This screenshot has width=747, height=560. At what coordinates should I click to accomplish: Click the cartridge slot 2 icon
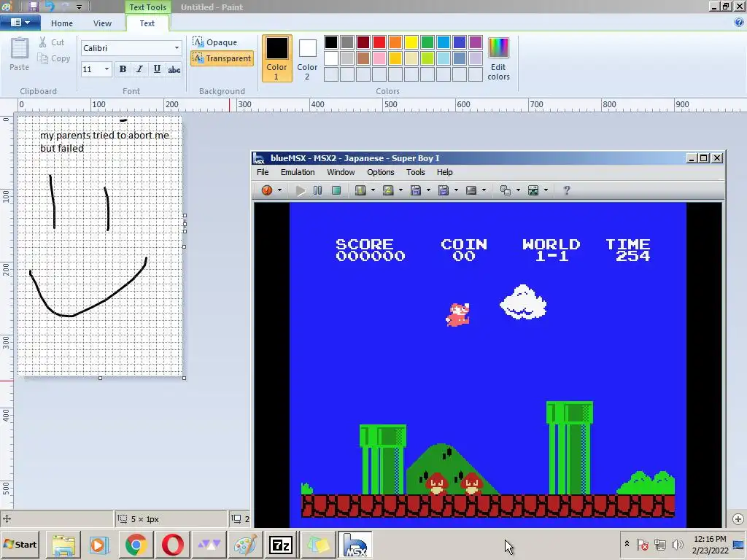click(388, 190)
